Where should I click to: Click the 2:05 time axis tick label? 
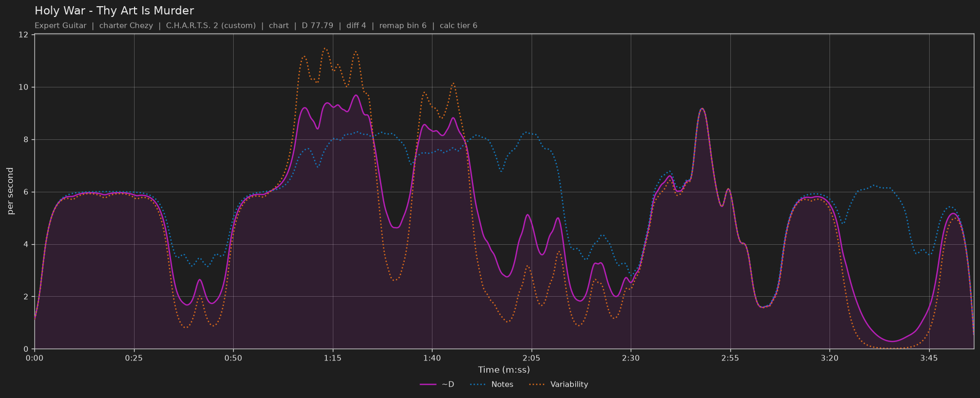coord(532,358)
